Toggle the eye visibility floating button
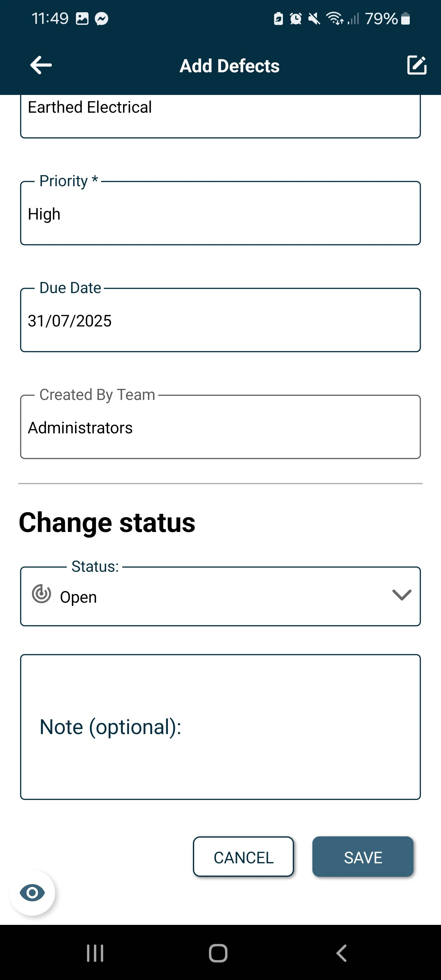The width and height of the screenshot is (441, 980). [x=32, y=892]
